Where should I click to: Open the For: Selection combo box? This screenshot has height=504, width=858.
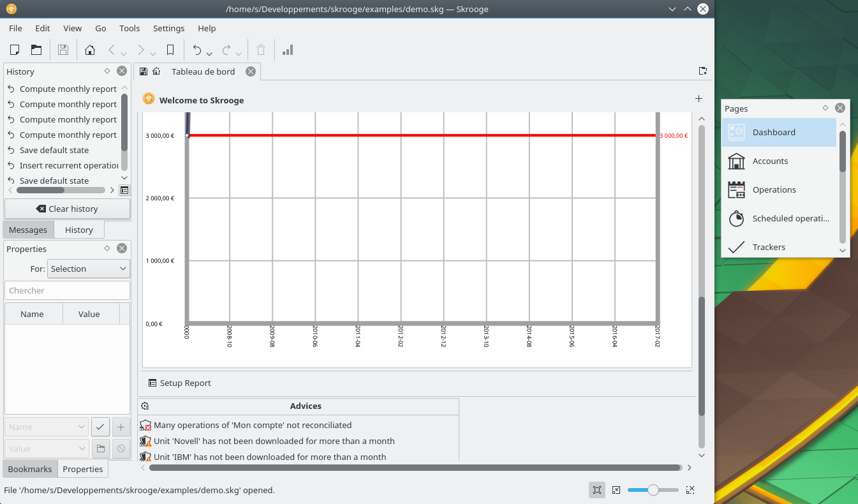click(x=89, y=269)
